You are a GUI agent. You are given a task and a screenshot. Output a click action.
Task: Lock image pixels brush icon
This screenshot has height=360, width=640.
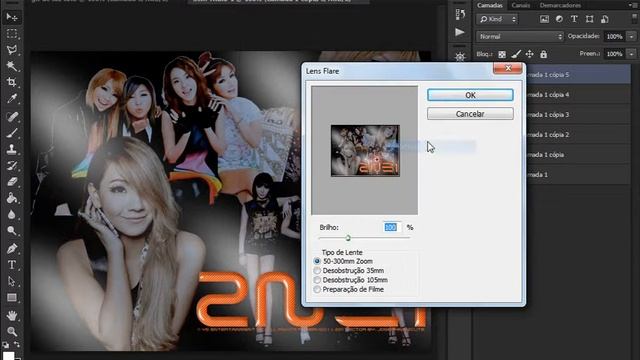(x=516, y=54)
